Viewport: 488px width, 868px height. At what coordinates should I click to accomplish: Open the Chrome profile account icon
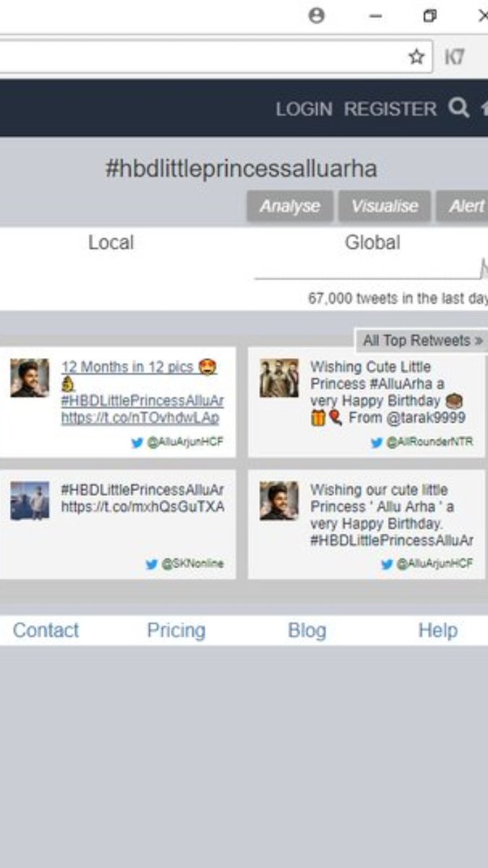[x=317, y=16]
